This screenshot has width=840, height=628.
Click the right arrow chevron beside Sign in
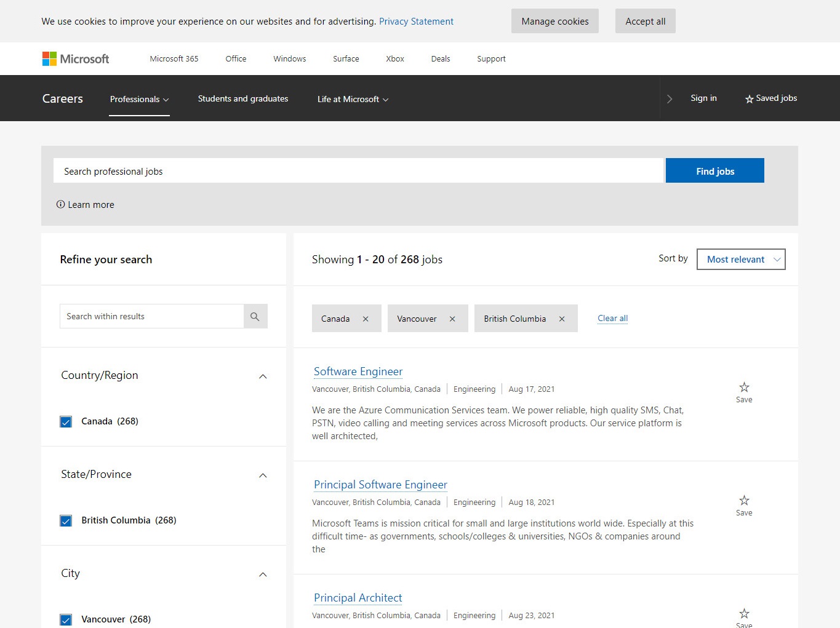[670, 99]
